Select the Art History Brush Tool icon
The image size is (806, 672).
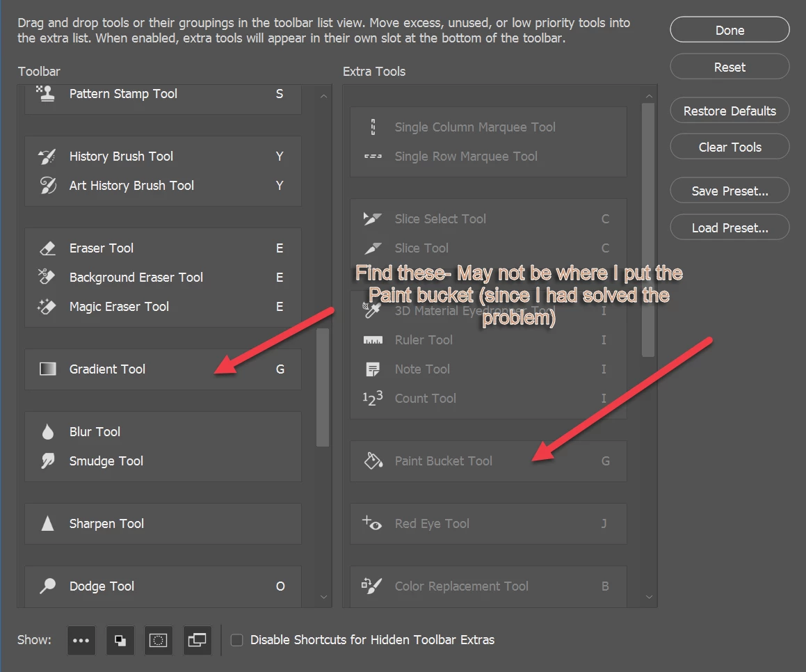(48, 186)
